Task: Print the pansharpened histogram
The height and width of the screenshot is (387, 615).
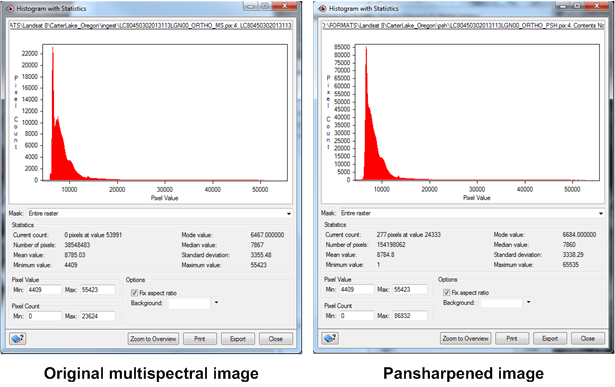Action: point(512,338)
